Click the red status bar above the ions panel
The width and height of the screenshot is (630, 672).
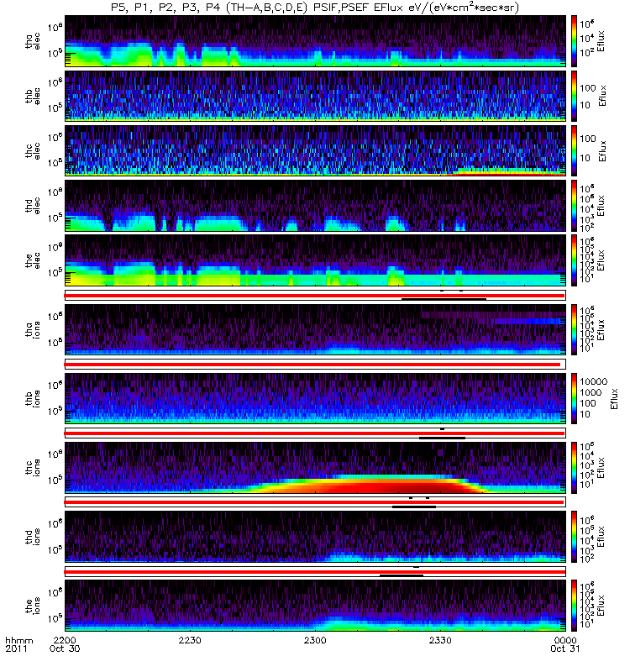(314, 572)
